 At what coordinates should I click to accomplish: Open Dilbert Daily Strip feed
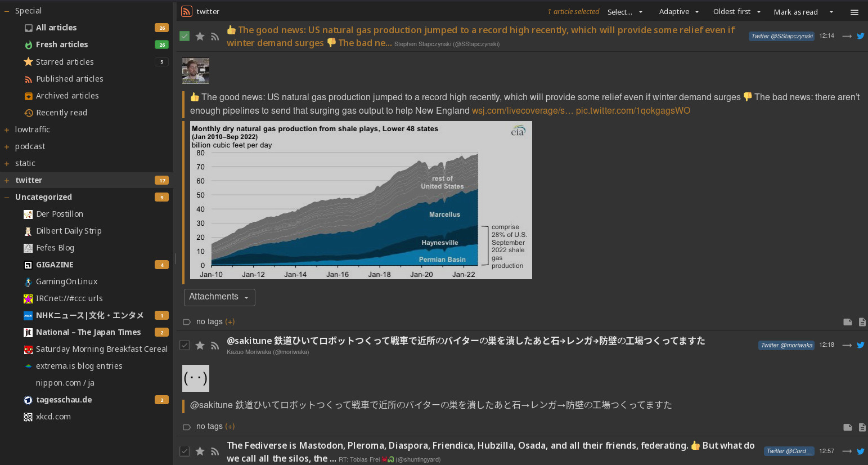click(x=69, y=231)
